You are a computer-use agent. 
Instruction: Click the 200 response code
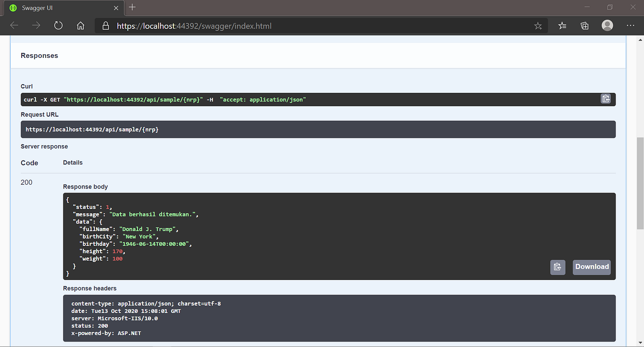(x=26, y=182)
